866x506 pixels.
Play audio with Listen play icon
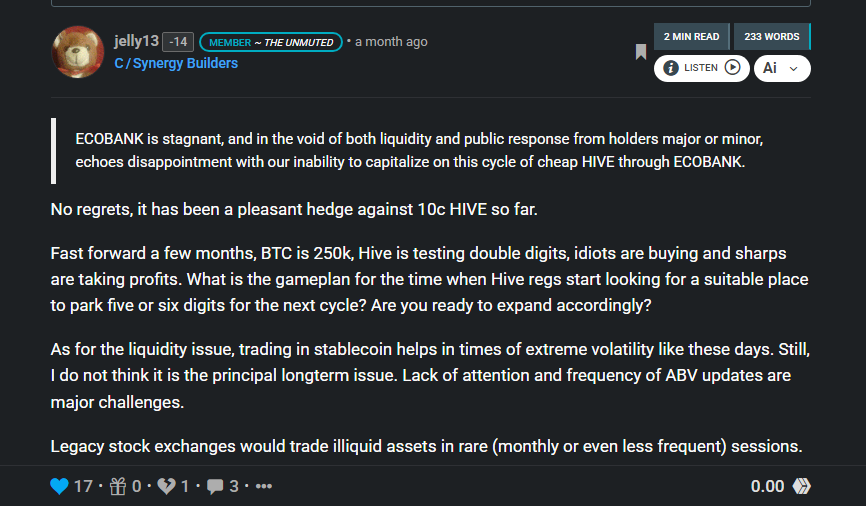point(732,67)
